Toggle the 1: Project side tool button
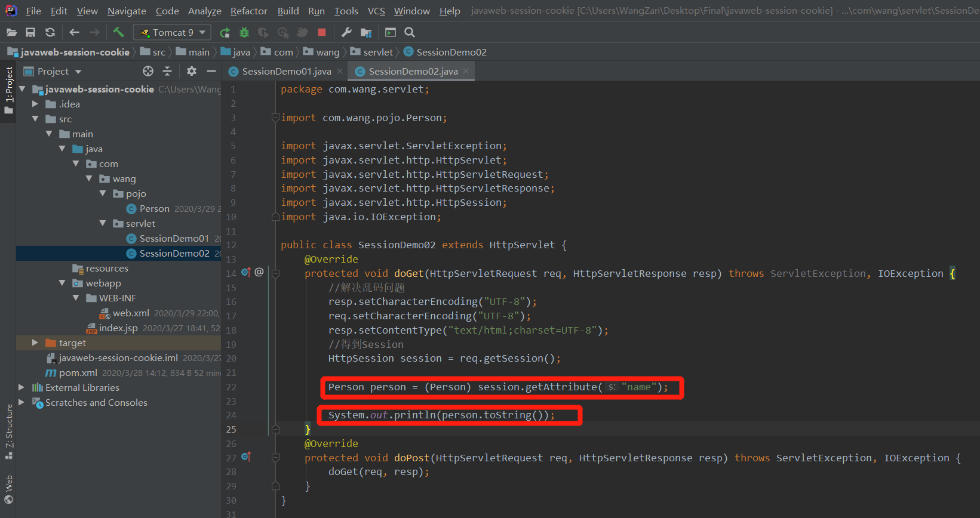 click(8, 91)
